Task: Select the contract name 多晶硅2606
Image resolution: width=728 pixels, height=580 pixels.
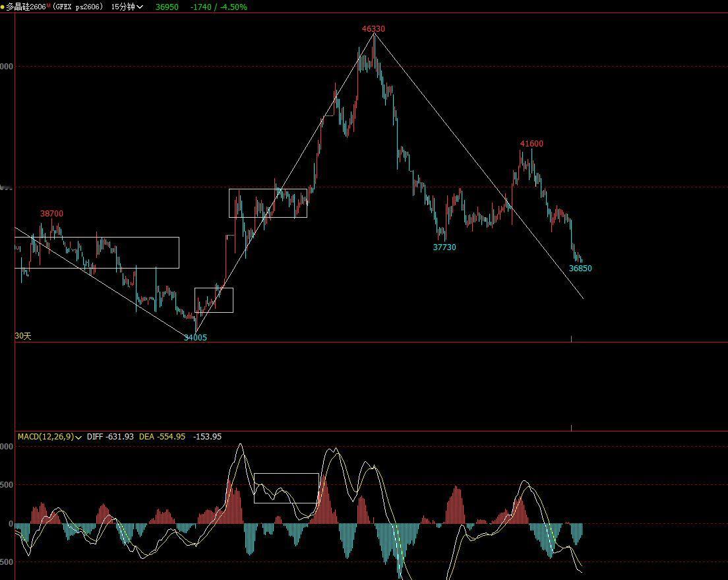Action: click(x=26, y=7)
